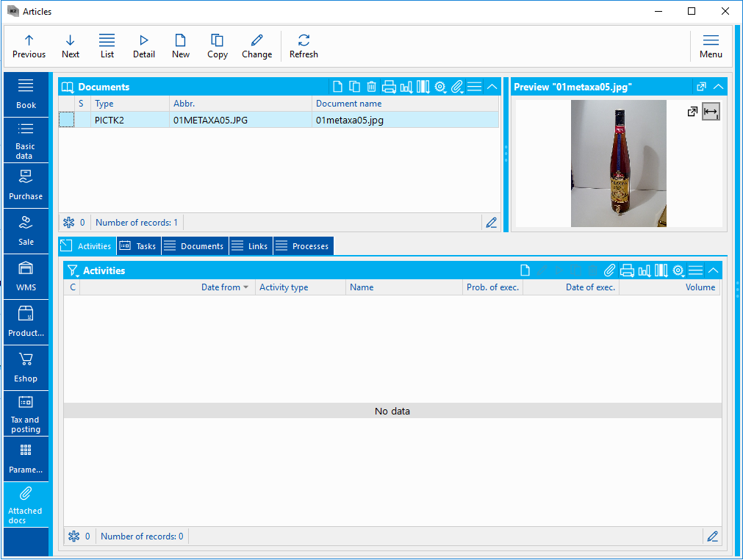
Task: Create new record in the Activities panel
Action: point(525,270)
